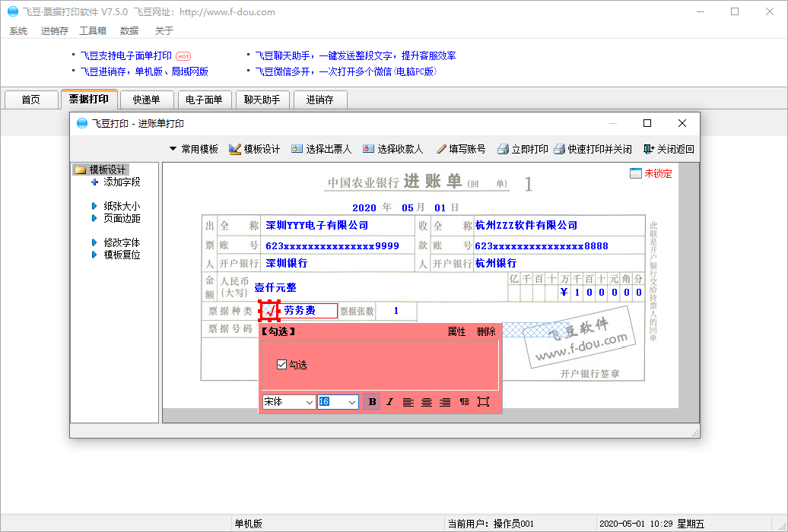Select the 杭州银行 field
This screenshot has height=532, width=788.
coord(495,263)
